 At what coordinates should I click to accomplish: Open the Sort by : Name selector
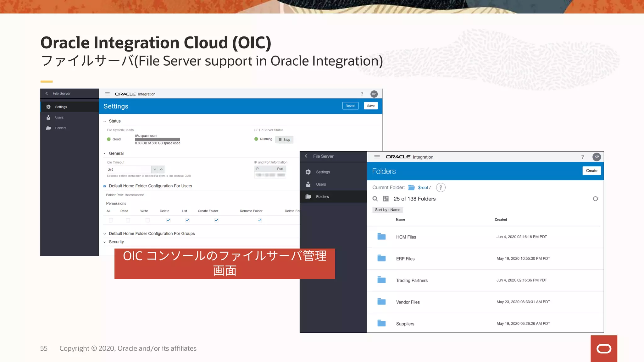coord(387,210)
